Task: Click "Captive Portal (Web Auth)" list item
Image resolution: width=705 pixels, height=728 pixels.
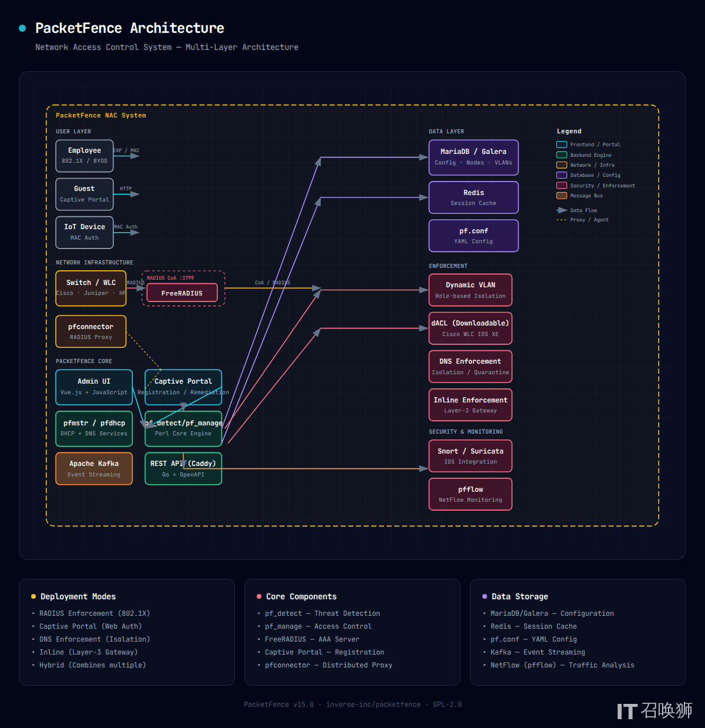Action: coord(90,626)
